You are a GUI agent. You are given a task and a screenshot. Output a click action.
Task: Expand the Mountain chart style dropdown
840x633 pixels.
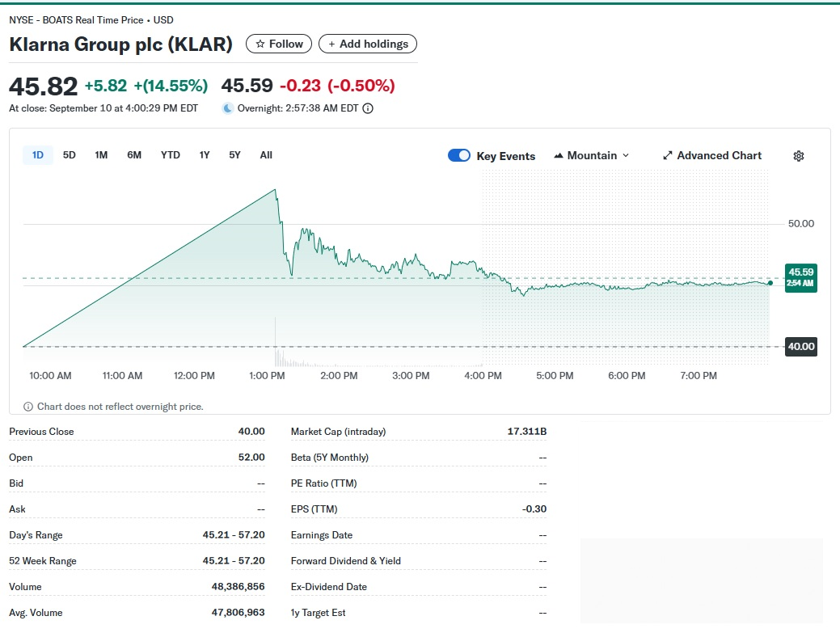click(625, 156)
